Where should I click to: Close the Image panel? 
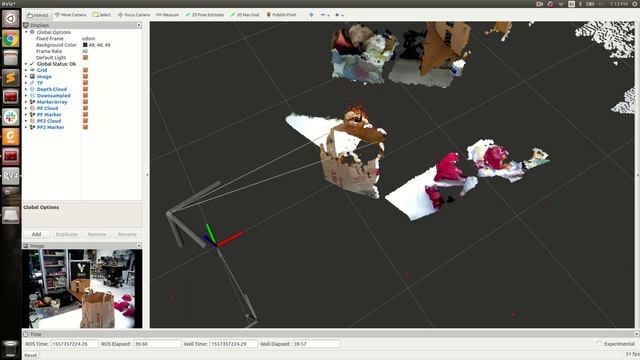(139, 246)
